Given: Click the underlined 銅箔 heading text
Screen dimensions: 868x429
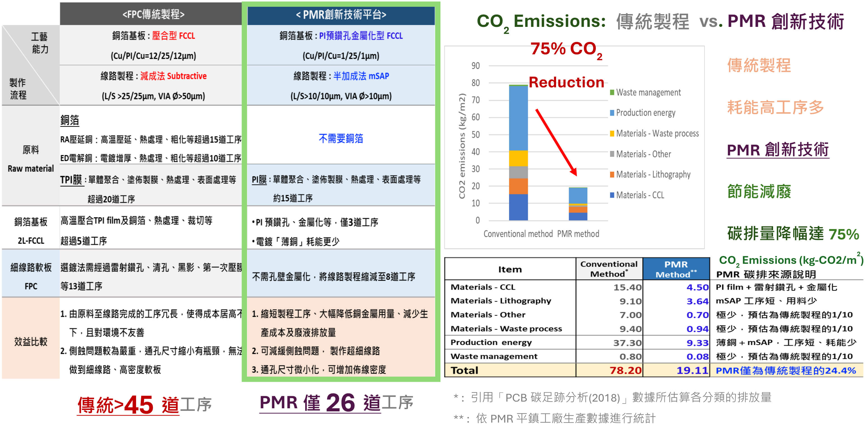Looking at the screenshot, I should point(70,120).
